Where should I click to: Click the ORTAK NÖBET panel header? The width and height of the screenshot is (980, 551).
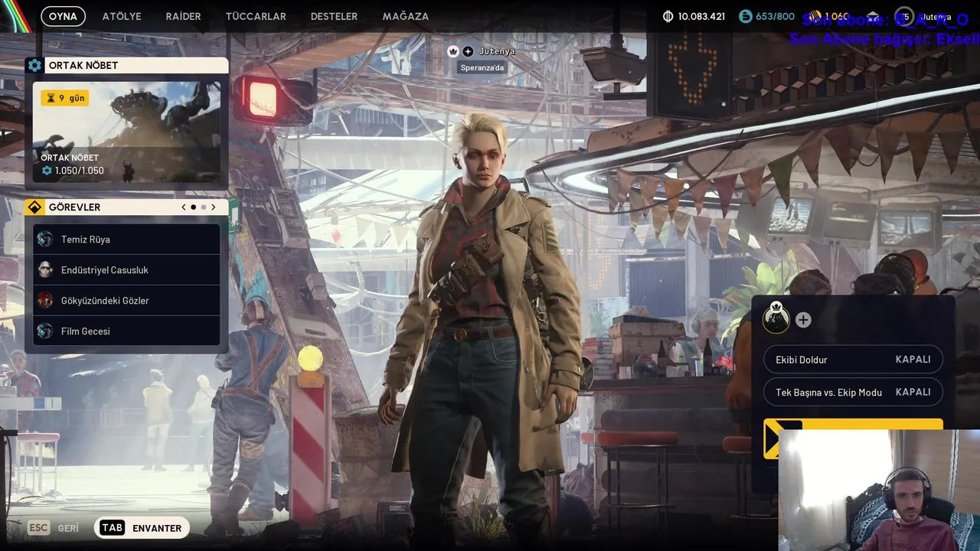126,66
